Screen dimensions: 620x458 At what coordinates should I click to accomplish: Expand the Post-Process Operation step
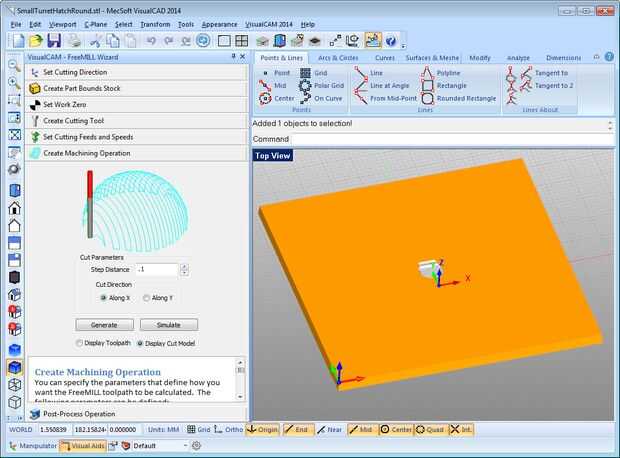coord(137,414)
